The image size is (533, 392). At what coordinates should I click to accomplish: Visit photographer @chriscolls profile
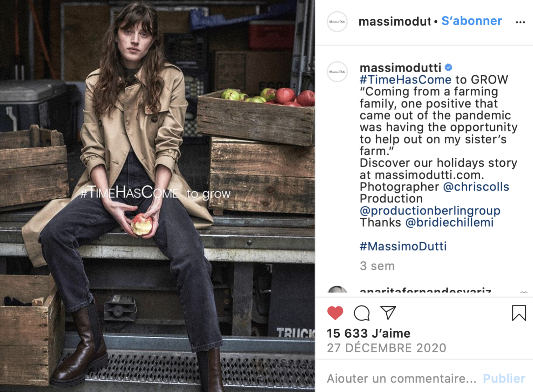[x=476, y=187]
